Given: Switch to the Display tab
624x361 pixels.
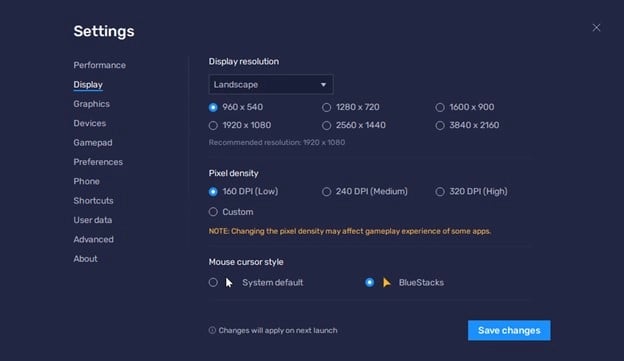Looking at the screenshot, I should (x=88, y=85).
